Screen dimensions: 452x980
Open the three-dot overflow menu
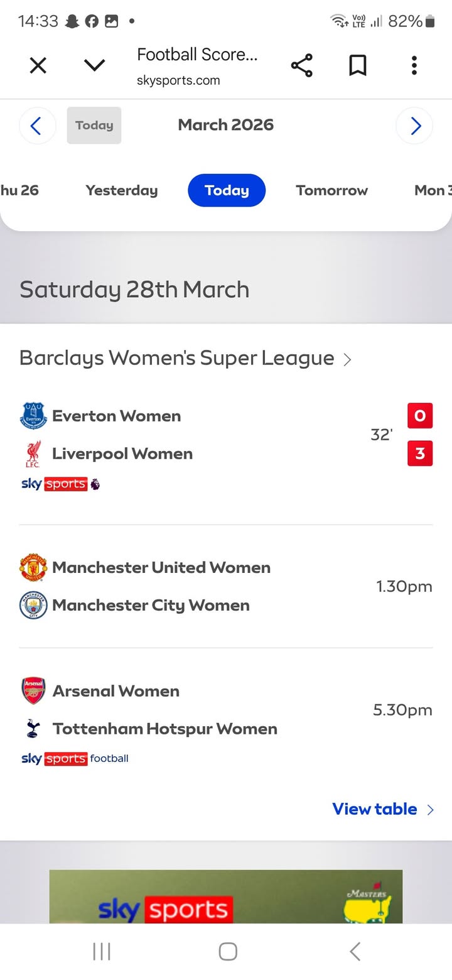click(x=414, y=65)
